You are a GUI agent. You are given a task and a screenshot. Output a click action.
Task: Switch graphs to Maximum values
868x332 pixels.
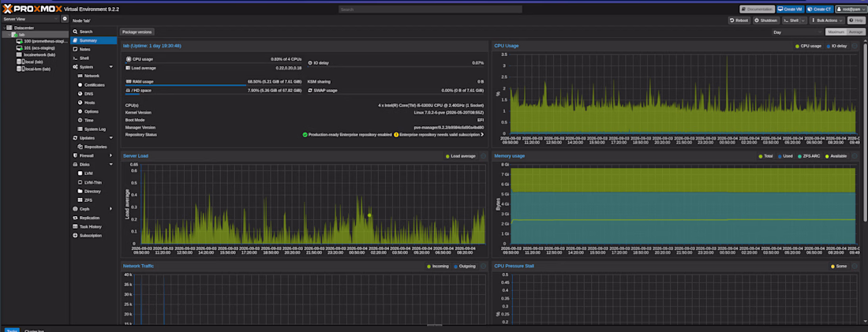click(836, 32)
